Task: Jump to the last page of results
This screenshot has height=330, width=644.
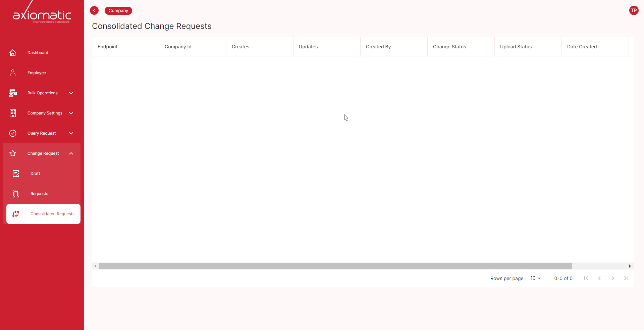Action: (626, 278)
